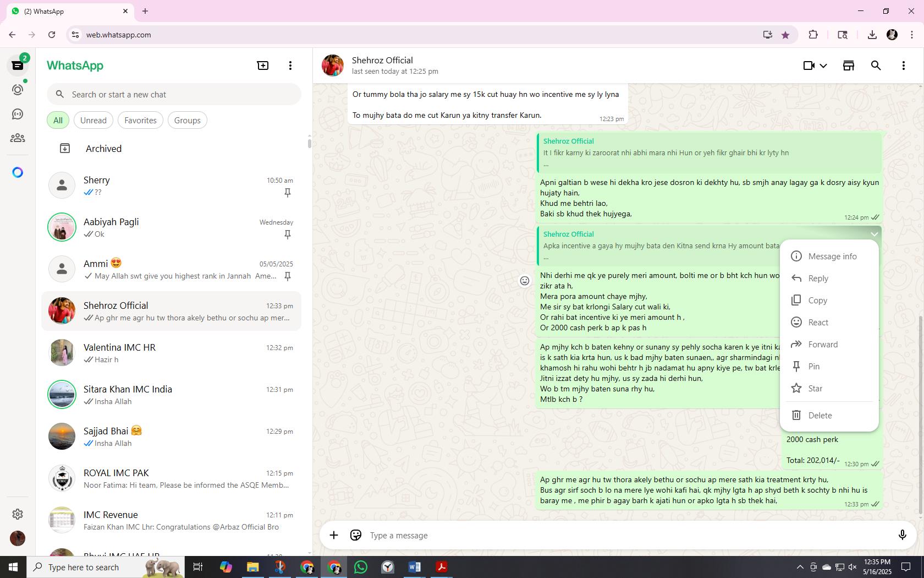Click emoji reaction button beside the message
This screenshot has height=578, width=924.
point(525,281)
